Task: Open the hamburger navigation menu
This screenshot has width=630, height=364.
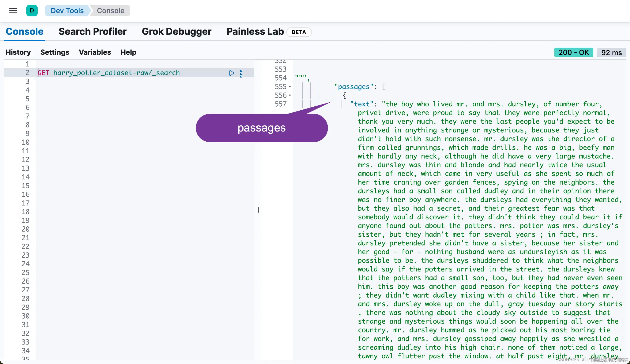Action: coord(13,11)
